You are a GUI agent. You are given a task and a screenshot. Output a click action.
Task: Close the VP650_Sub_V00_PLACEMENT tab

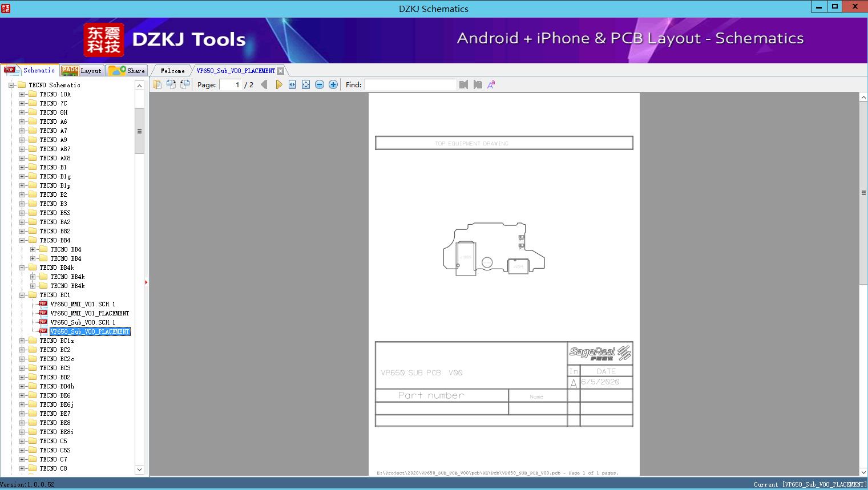[280, 71]
